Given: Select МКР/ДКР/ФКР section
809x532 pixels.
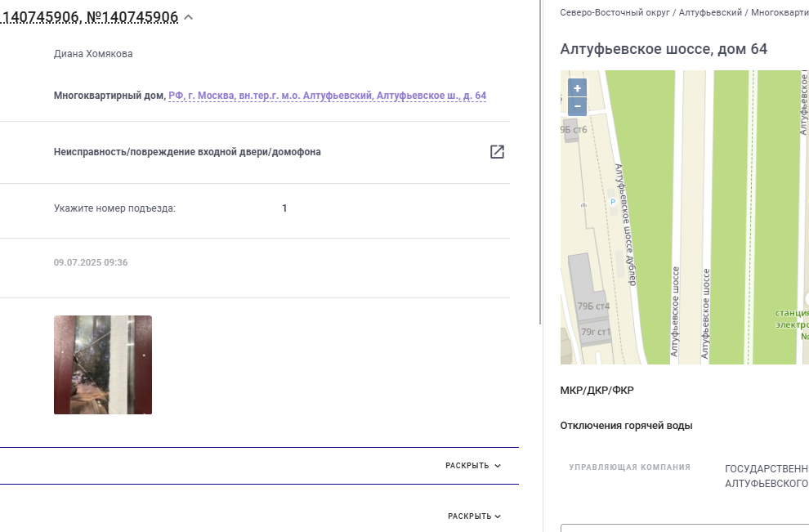Looking at the screenshot, I should point(597,390).
